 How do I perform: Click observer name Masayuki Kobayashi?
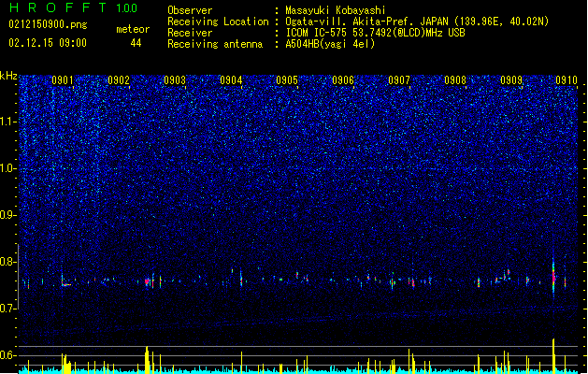point(336,10)
